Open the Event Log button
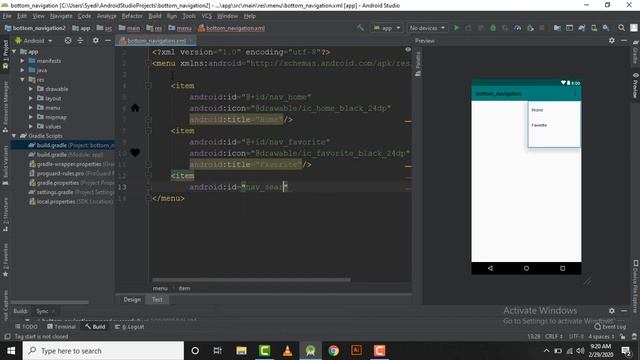 click(610, 327)
